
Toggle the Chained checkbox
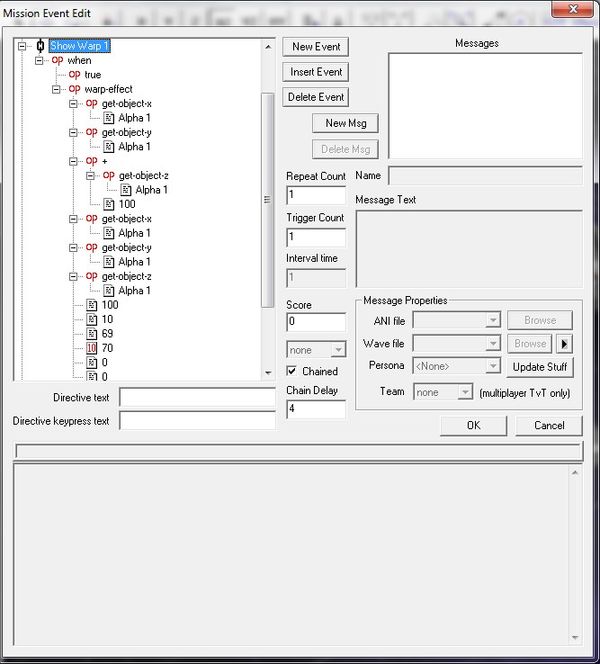click(x=292, y=371)
